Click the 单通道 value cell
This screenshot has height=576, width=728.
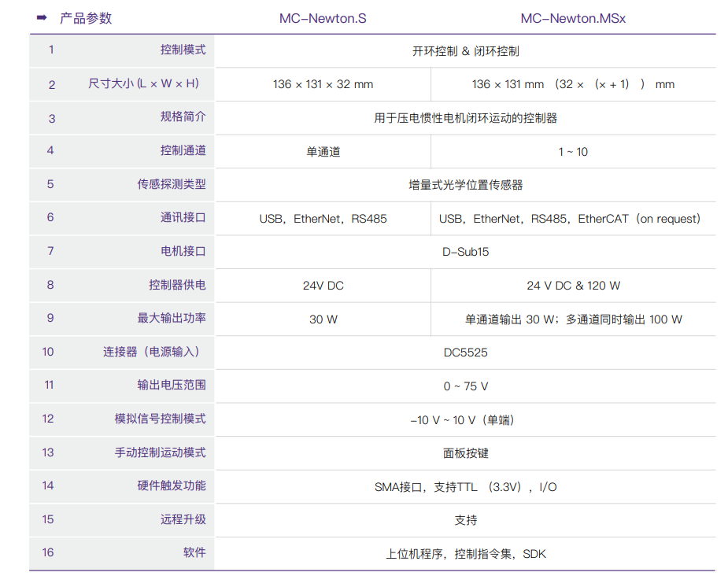click(x=323, y=152)
